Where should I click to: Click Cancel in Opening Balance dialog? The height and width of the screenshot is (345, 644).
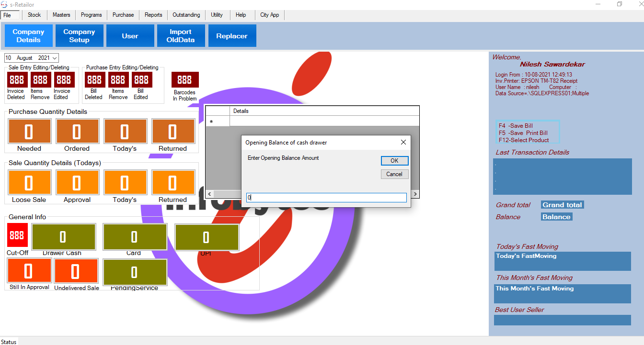(x=394, y=174)
